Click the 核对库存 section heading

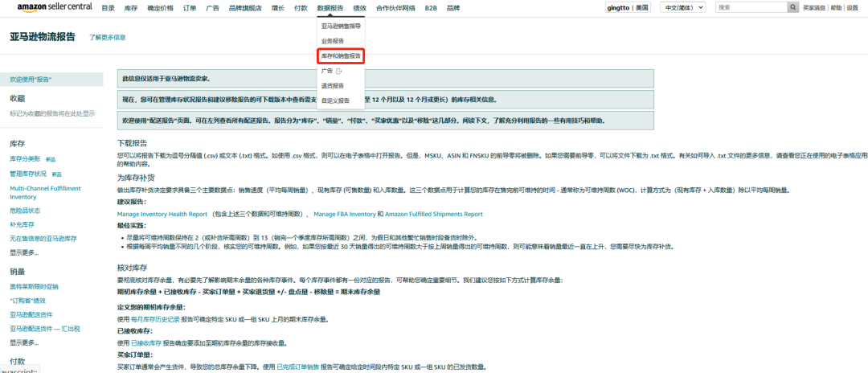[x=133, y=268]
